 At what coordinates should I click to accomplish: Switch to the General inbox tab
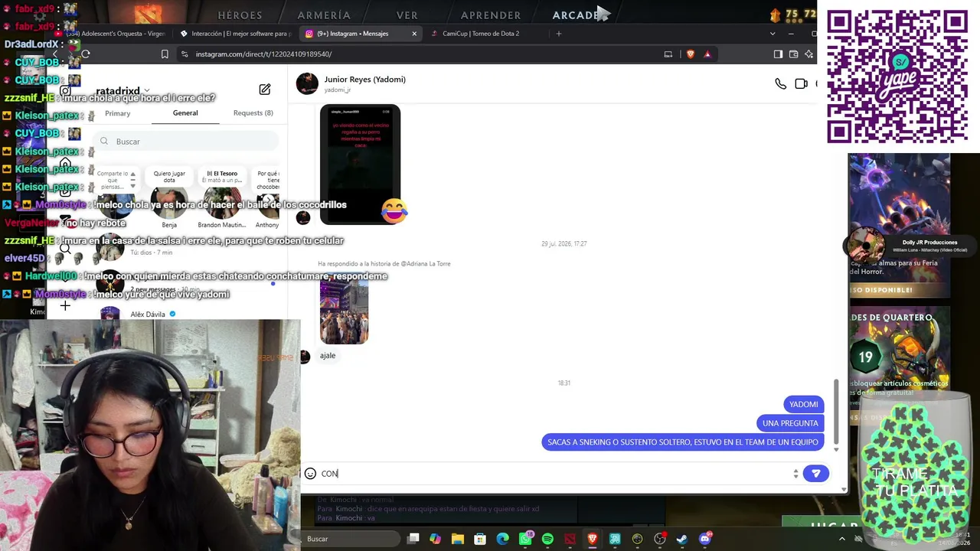[185, 113]
